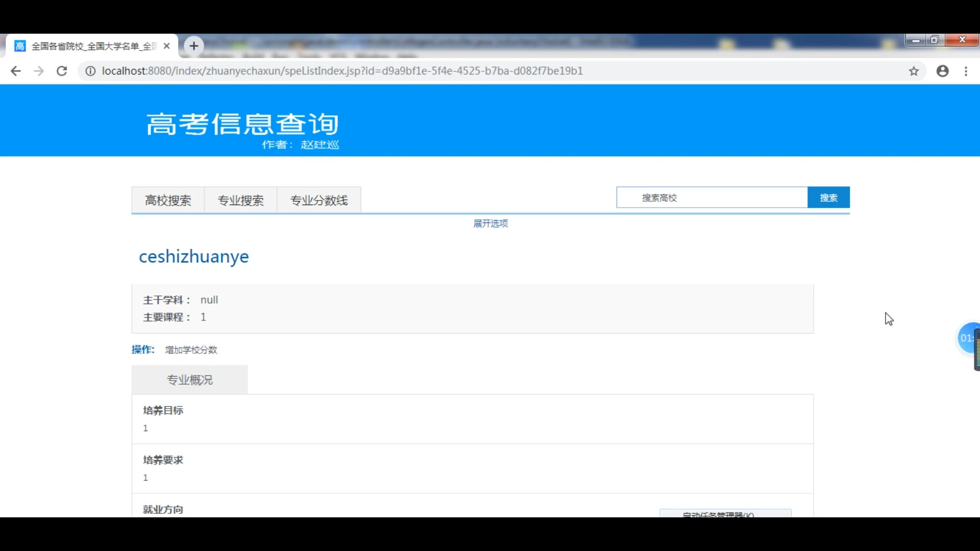This screenshot has width=980, height=551.
Task: Click the 主干学科 null value
Action: (x=209, y=300)
